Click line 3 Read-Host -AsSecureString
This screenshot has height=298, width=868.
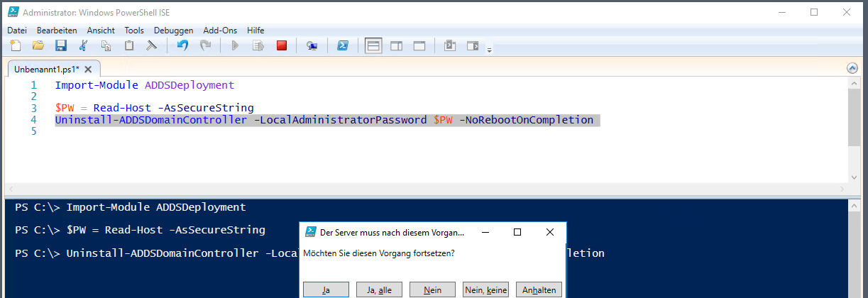[x=173, y=108]
